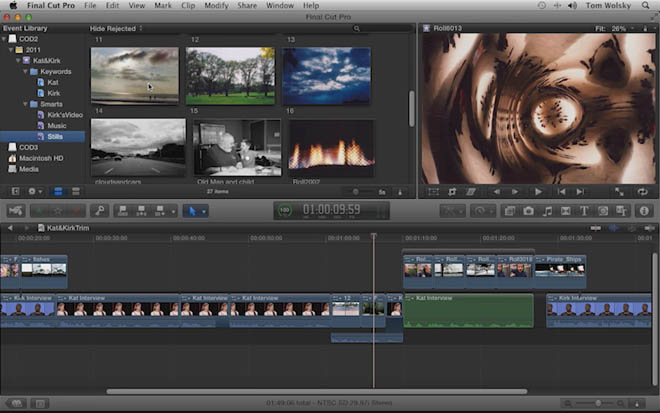This screenshot has width=660, height=413.
Task: Reject selection with the red X icon
Action: (76, 211)
